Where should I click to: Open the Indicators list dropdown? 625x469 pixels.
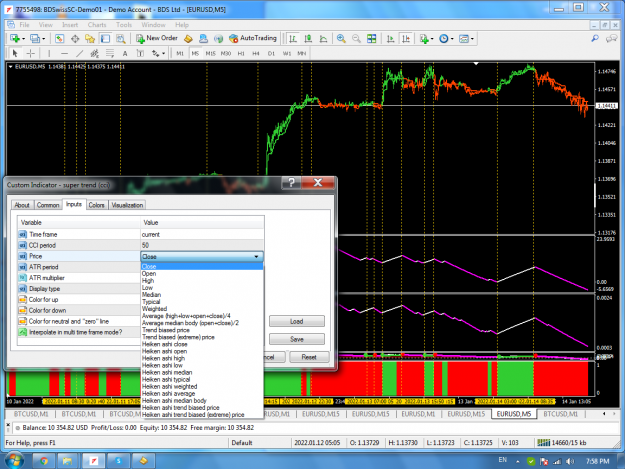click(426, 39)
